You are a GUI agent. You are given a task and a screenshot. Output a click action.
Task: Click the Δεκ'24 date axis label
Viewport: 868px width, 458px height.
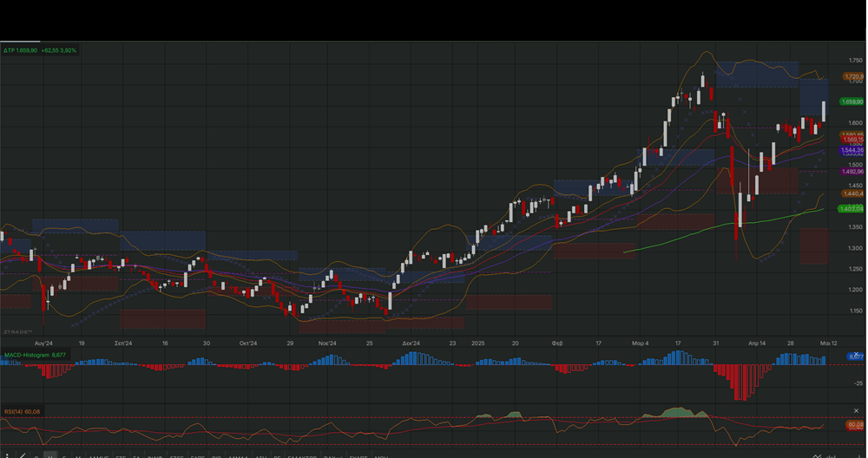point(411,343)
